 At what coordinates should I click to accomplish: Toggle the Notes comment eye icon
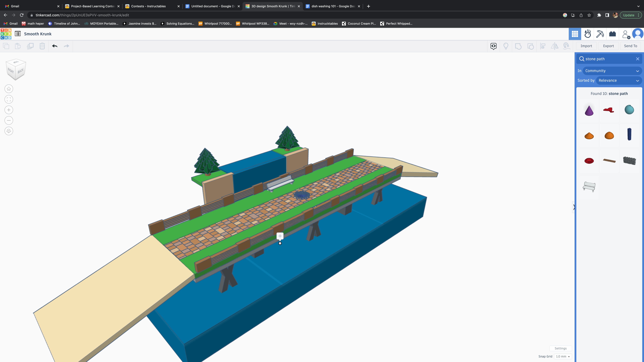click(x=494, y=46)
